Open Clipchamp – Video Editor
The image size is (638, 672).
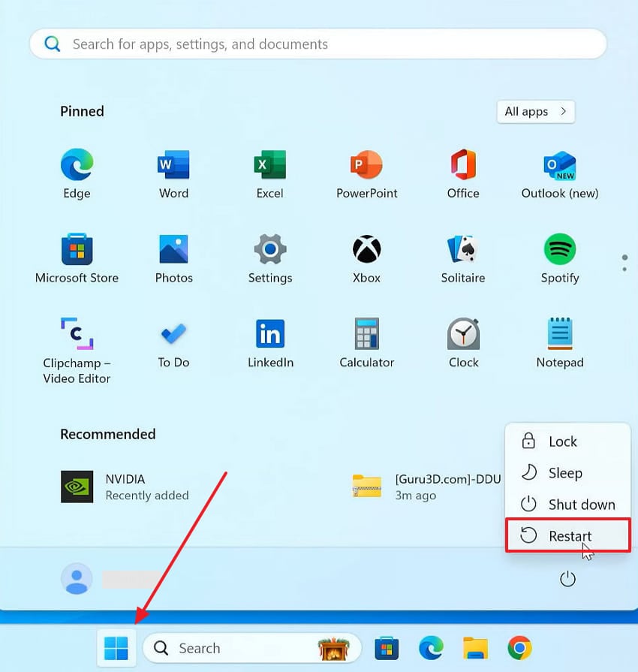77,351
